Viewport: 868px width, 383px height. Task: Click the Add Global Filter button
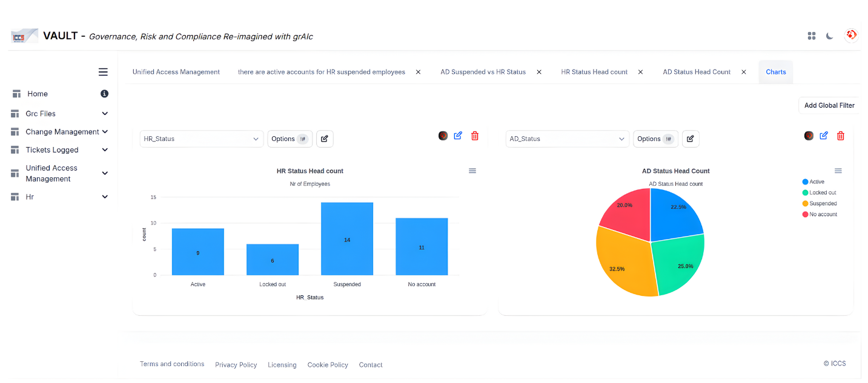tap(829, 105)
